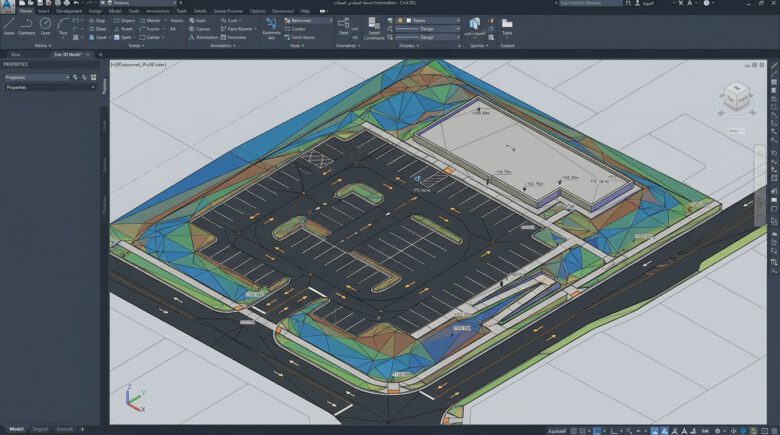Click the gear icon in the status bar

pos(717,431)
